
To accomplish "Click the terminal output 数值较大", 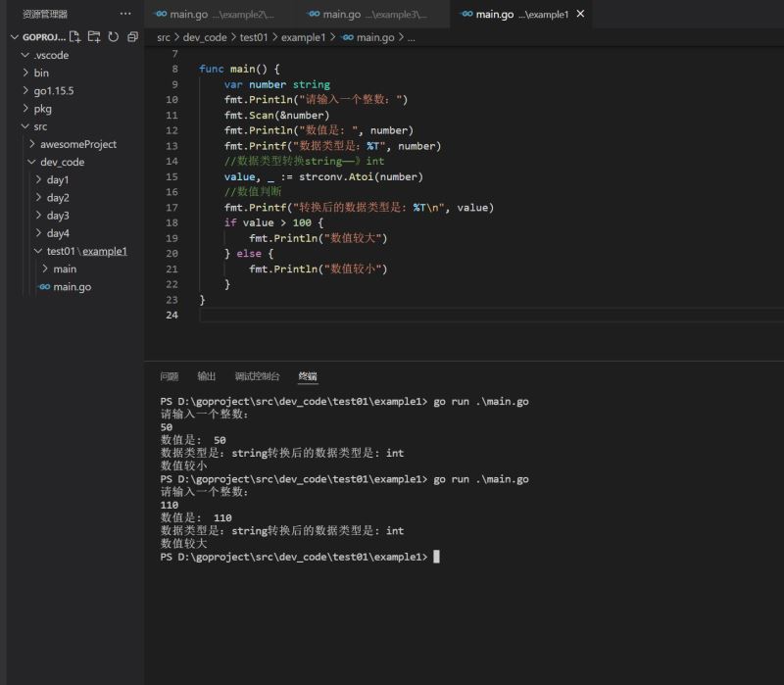I will coord(183,544).
